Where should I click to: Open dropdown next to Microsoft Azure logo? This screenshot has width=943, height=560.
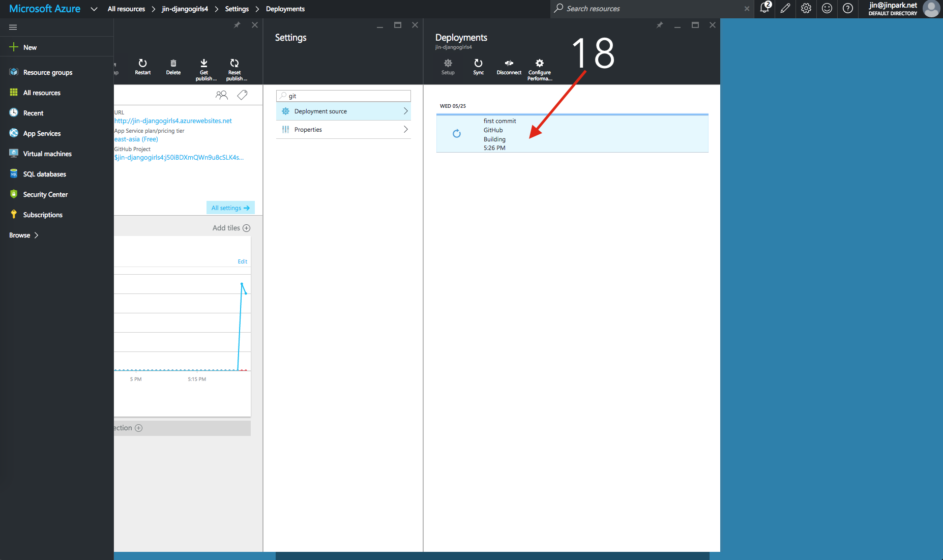94,9
